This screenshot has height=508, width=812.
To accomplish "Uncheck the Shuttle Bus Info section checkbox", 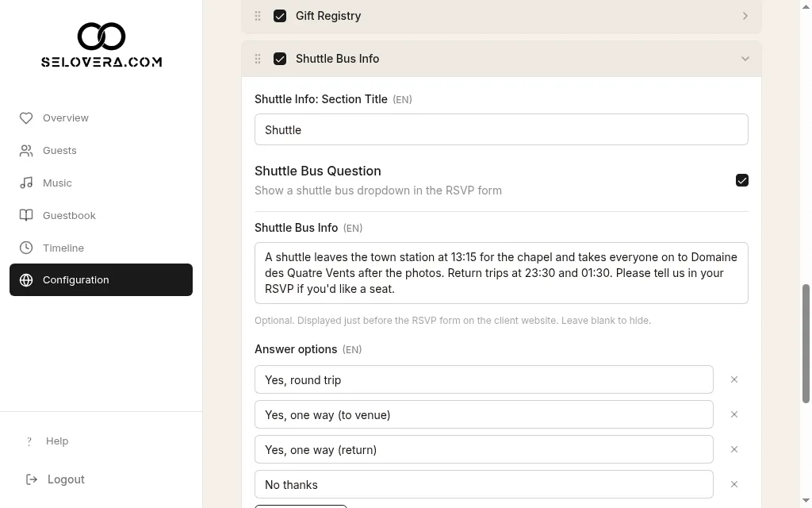I will tap(280, 59).
